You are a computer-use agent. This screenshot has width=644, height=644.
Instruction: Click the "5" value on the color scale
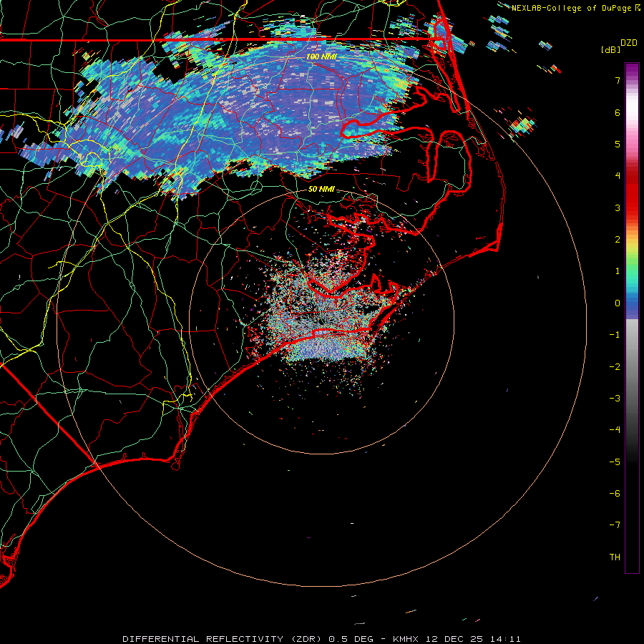coord(618,144)
